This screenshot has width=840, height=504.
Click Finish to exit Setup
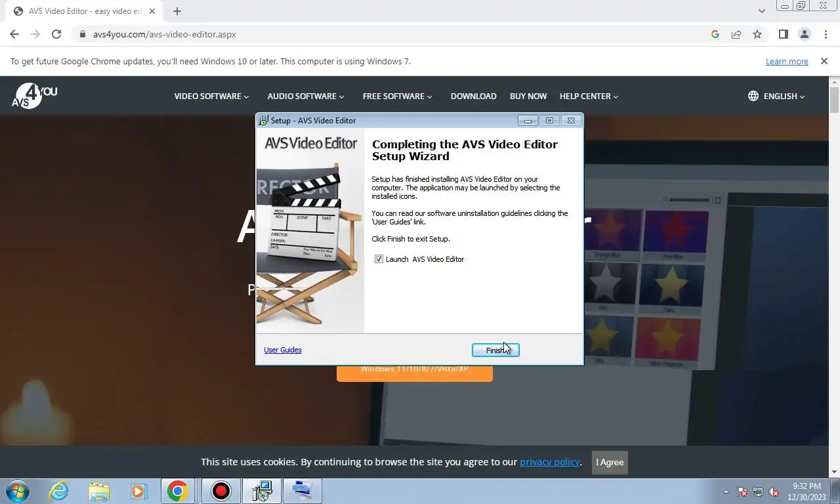point(495,350)
